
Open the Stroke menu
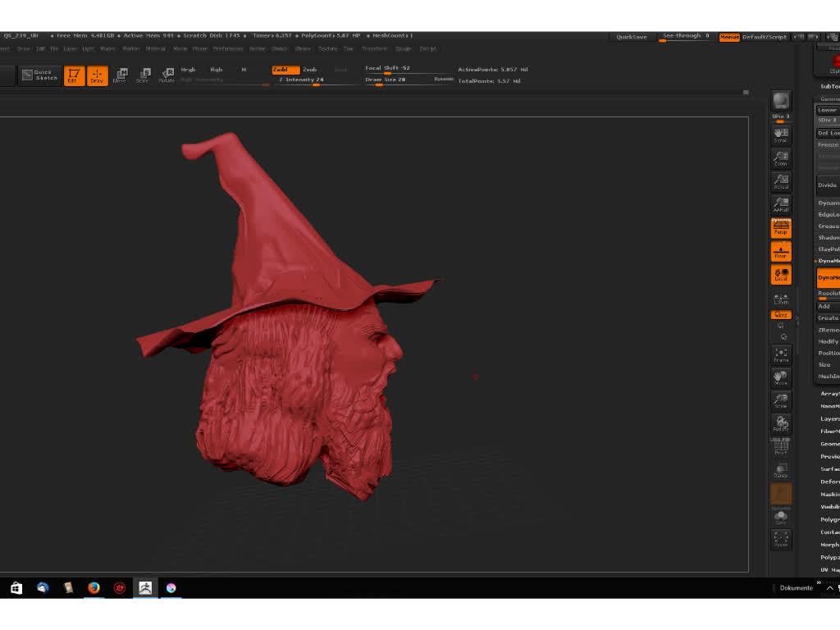click(303, 48)
